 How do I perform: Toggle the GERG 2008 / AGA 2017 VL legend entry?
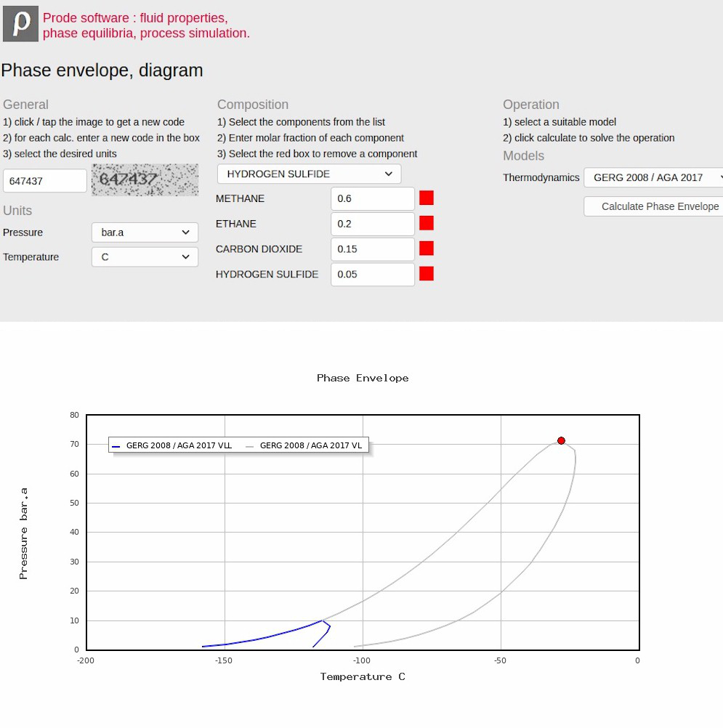coord(304,445)
